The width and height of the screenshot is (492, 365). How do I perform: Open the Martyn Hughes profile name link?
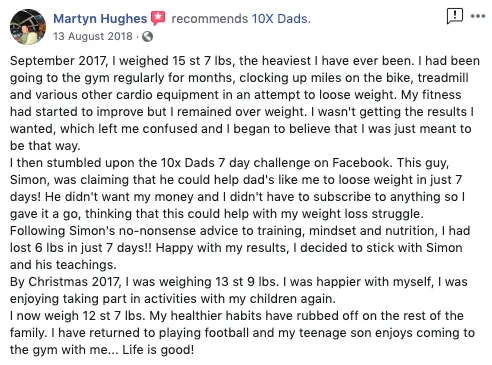pyautogui.click(x=100, y=19)
